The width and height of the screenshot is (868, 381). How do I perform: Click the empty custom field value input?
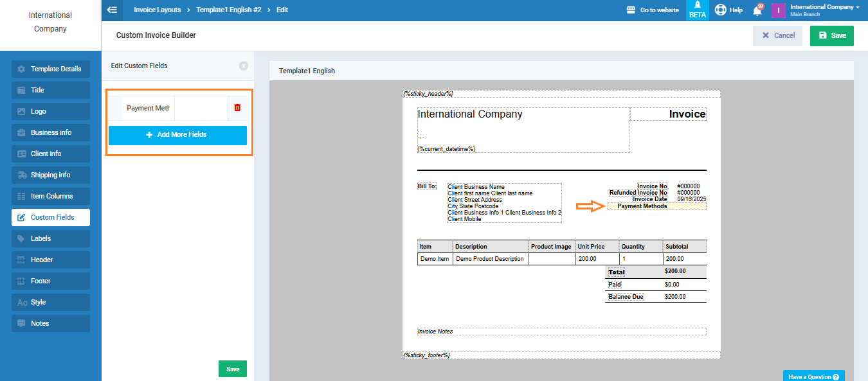pos(201,108)
